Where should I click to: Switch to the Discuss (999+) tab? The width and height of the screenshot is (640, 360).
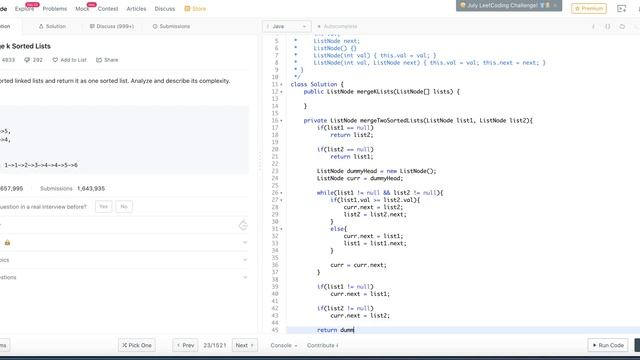point(112,27)
